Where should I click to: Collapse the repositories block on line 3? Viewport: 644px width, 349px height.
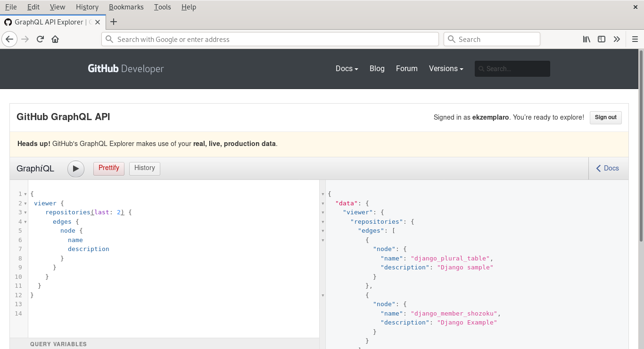[x=25, y=212]
